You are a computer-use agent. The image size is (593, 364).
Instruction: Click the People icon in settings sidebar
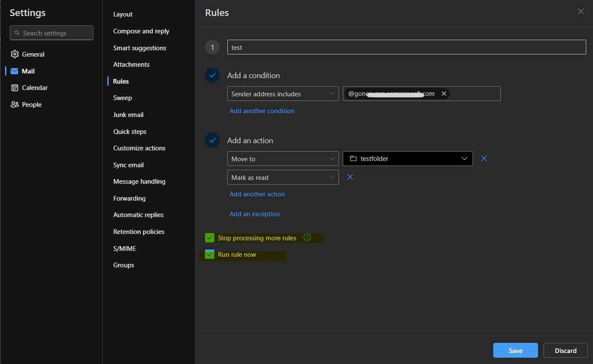click(14, 104)
